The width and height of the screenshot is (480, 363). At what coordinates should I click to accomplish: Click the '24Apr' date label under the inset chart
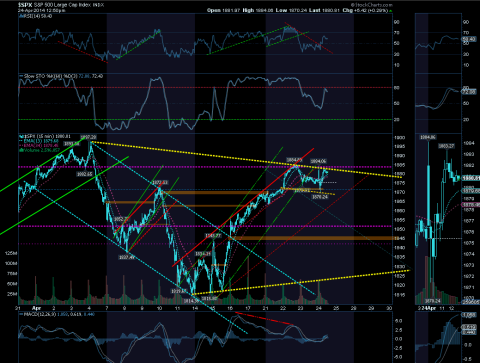[428, 308]
